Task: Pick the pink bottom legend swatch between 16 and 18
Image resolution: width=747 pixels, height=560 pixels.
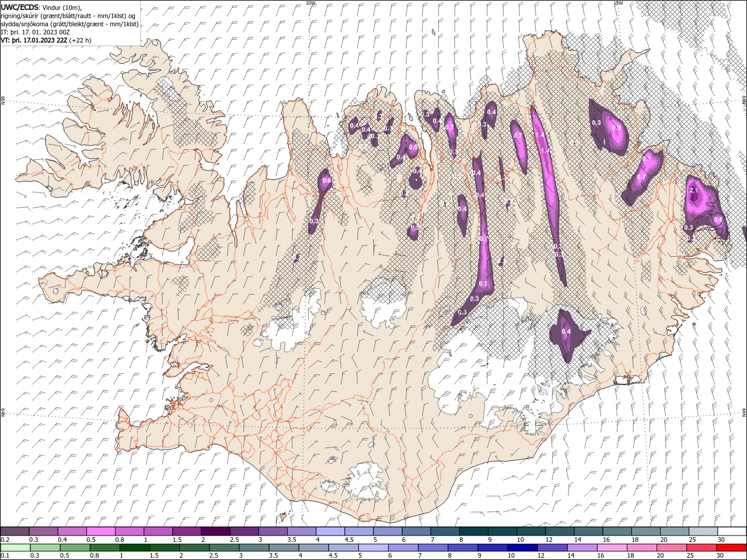Action: [612, 548]
